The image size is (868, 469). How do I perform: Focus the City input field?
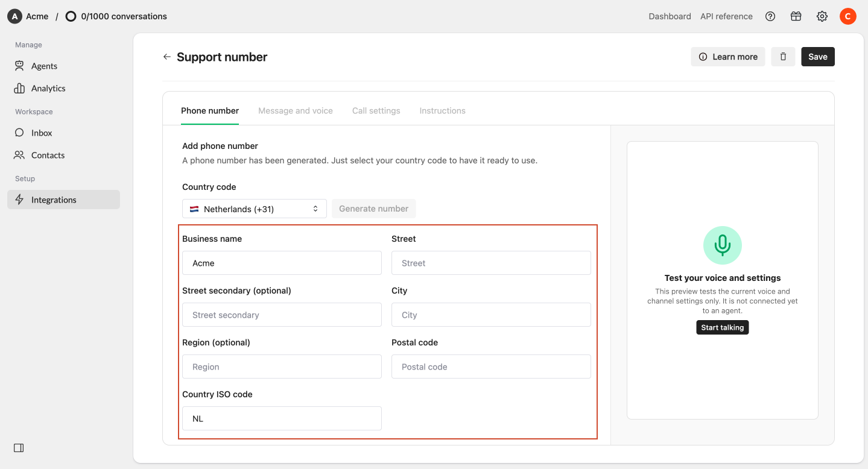[x=491, y=315]
